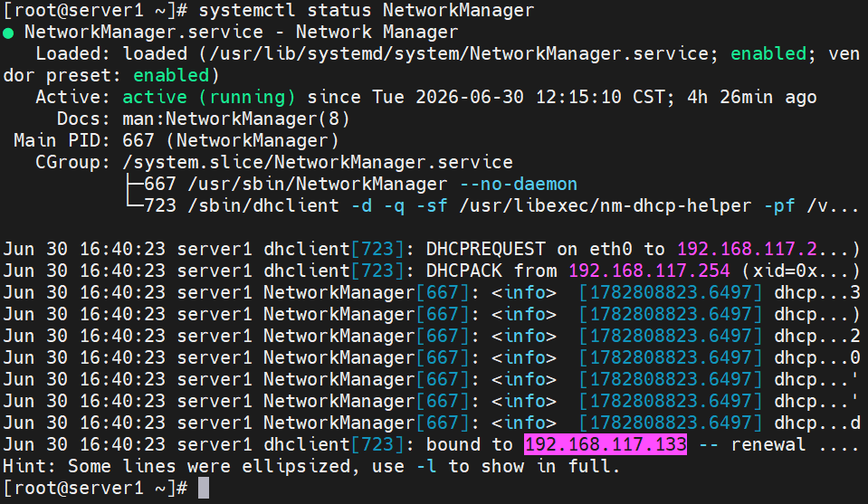Click the terminal cursor at the bottom prompt
This screenshot has width=868, height=504.
coord(204,488)
